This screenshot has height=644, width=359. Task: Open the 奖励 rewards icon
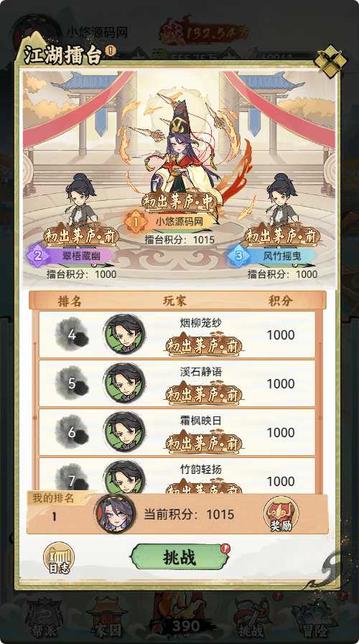pyautogui.click(x=281, y=514)
